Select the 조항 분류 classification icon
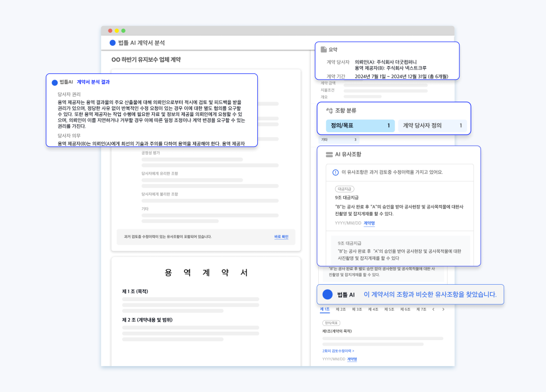 pyautogui.click(x=330, y=110)
